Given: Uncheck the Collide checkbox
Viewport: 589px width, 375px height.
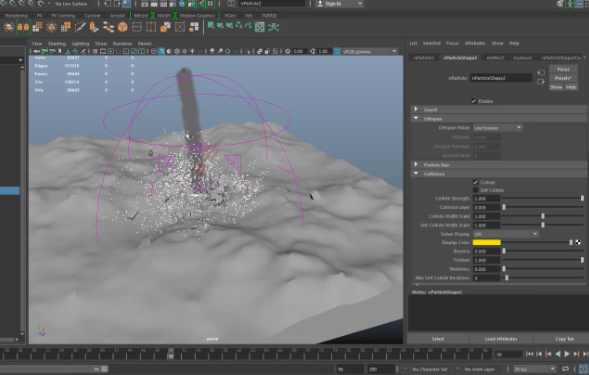Looking at the screenshot, I should tap(476, 183).
